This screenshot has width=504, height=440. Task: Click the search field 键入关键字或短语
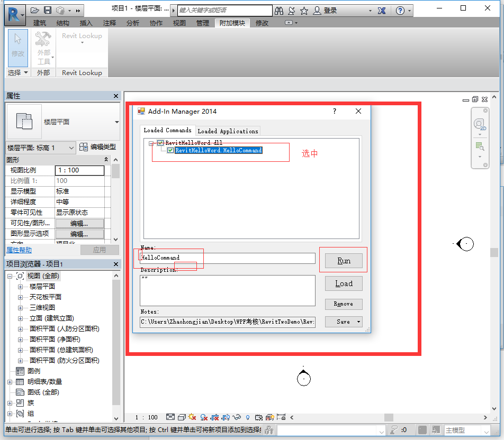point(224,10)
